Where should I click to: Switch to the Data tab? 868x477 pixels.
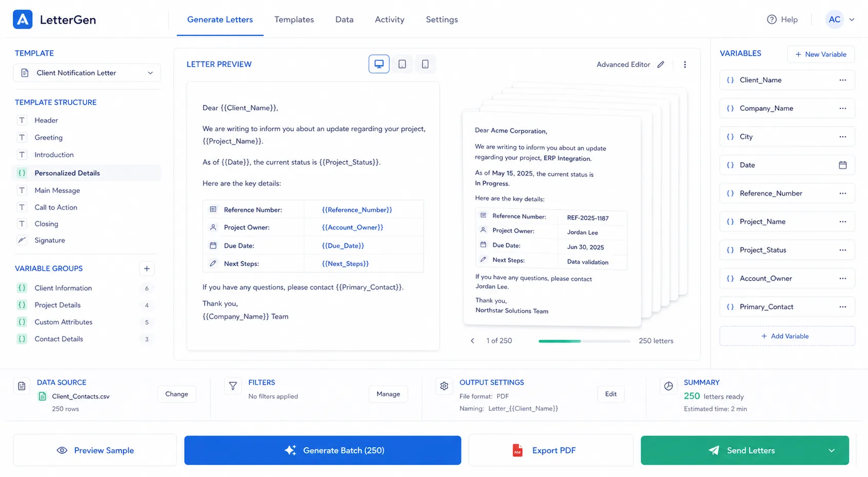pos(344,20)
